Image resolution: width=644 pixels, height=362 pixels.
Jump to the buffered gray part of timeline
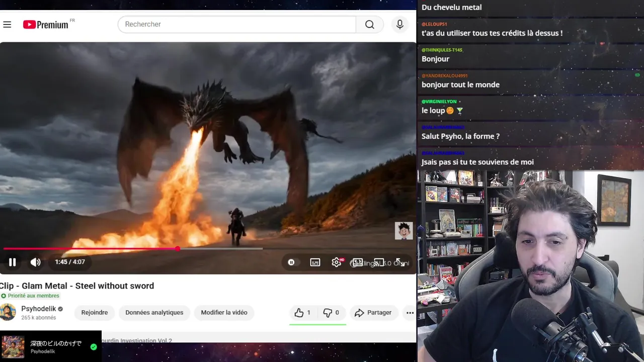coord(221,248)
